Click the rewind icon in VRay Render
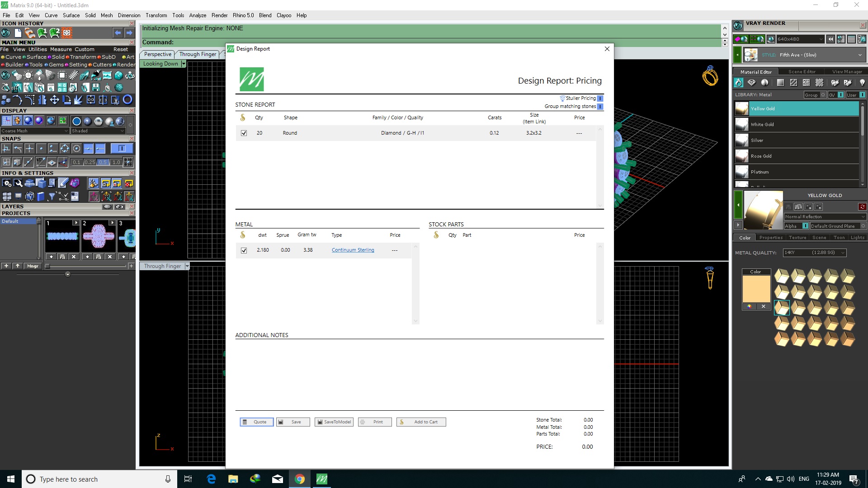 pos(830,39)
